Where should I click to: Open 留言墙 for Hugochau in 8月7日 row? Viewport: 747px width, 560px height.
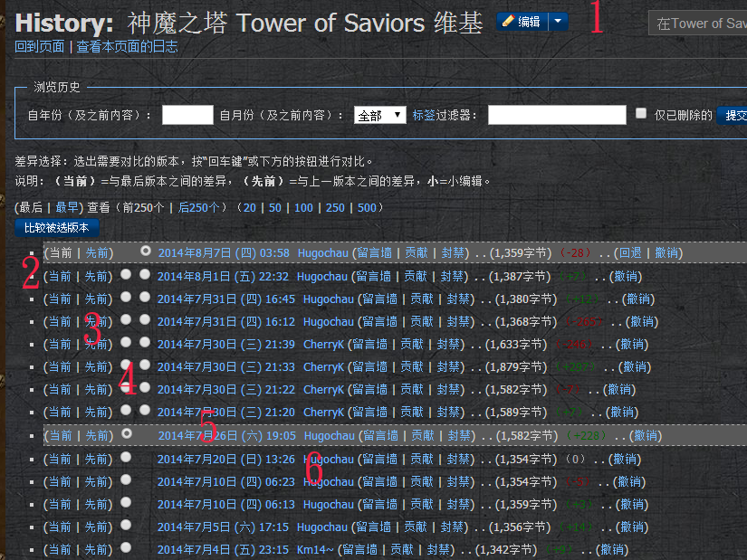click(x=375, y=252)
